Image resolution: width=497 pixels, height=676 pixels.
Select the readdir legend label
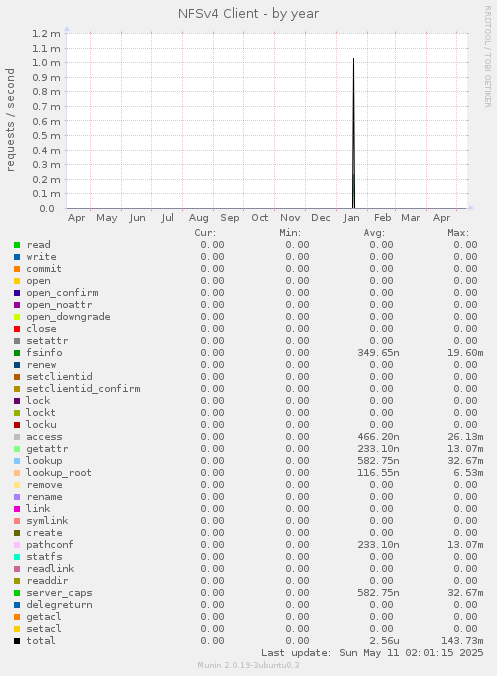[47, 581]
